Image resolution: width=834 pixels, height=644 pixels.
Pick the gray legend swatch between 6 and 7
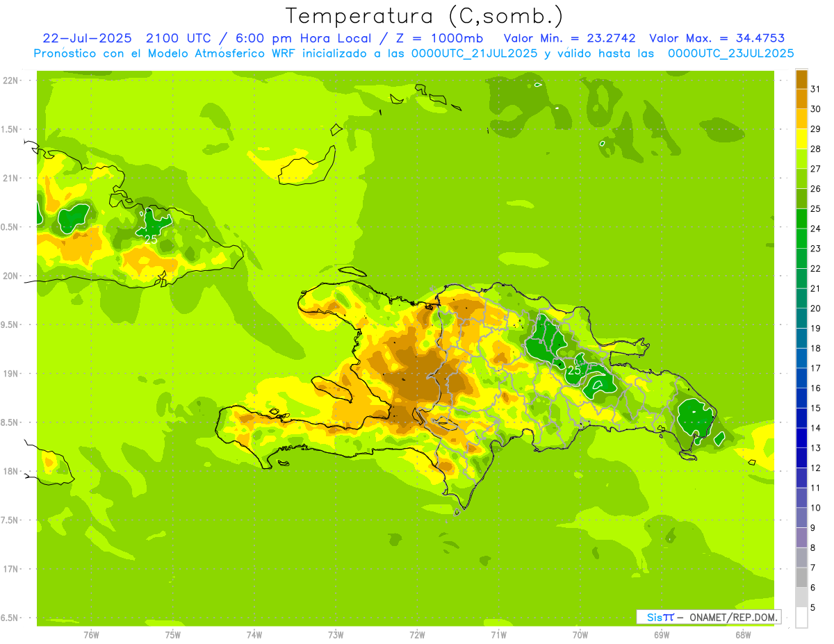[x=801, y=578]
